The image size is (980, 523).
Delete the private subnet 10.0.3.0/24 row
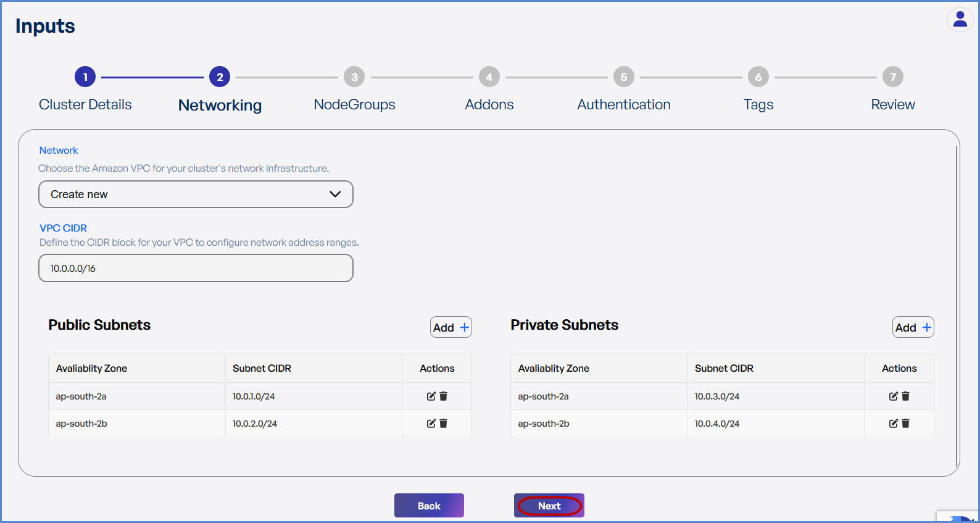(905, 396)
